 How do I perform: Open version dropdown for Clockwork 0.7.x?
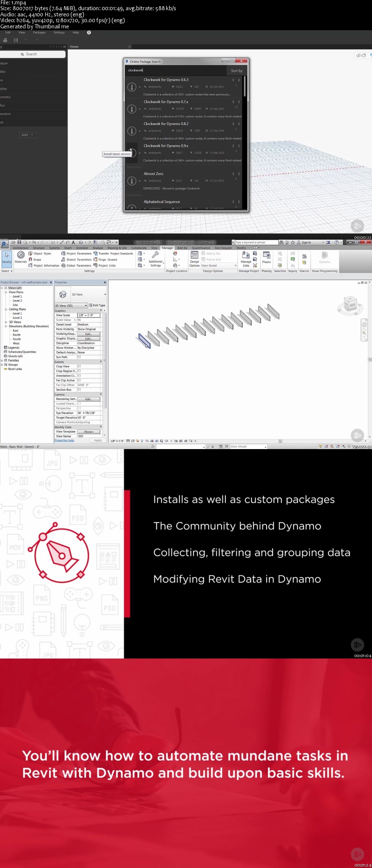[x=140, y=109]
